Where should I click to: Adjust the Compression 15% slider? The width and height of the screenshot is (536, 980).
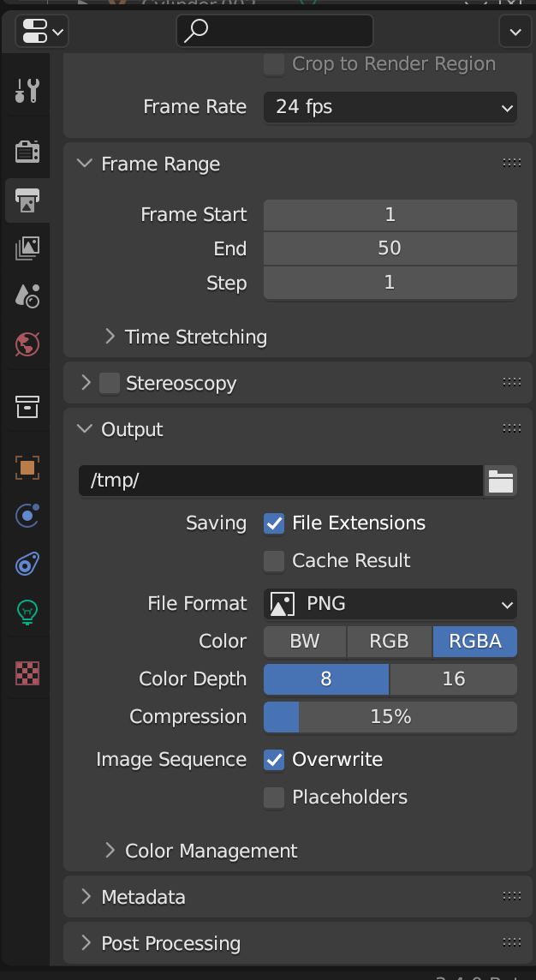[x=390, y=717]
